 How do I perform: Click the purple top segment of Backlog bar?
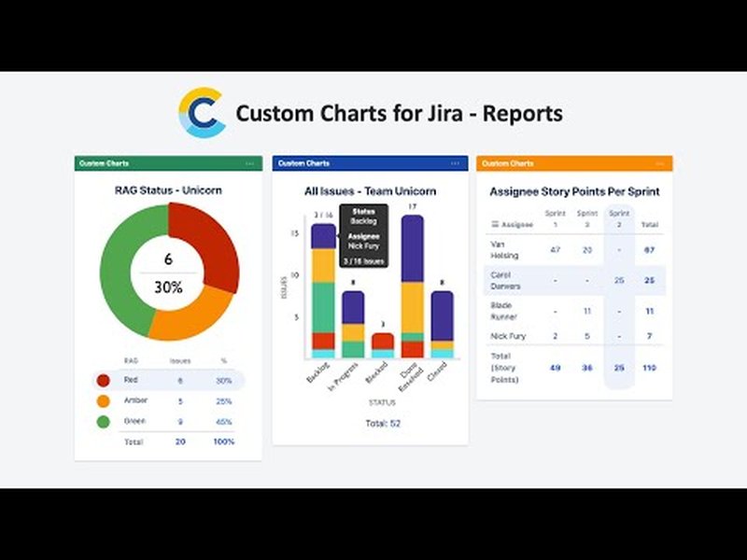pyautogui.click(x=323, y=236)
